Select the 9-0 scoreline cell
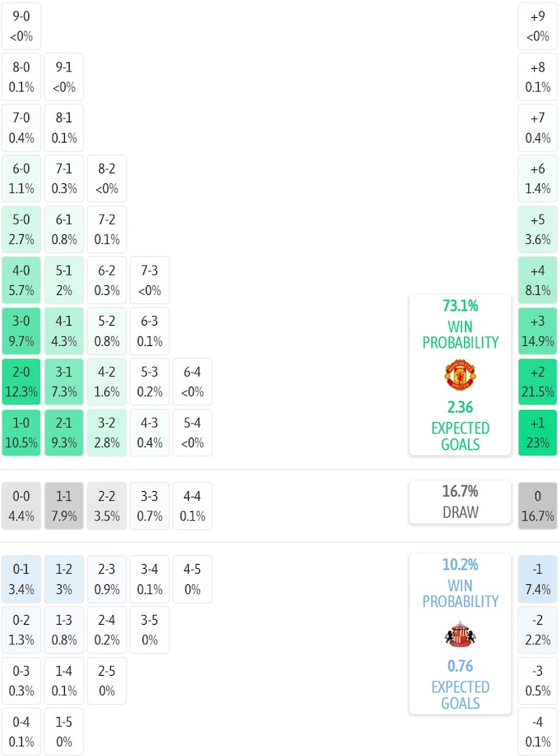The image size is (559, 756). (x=22, y=26)
